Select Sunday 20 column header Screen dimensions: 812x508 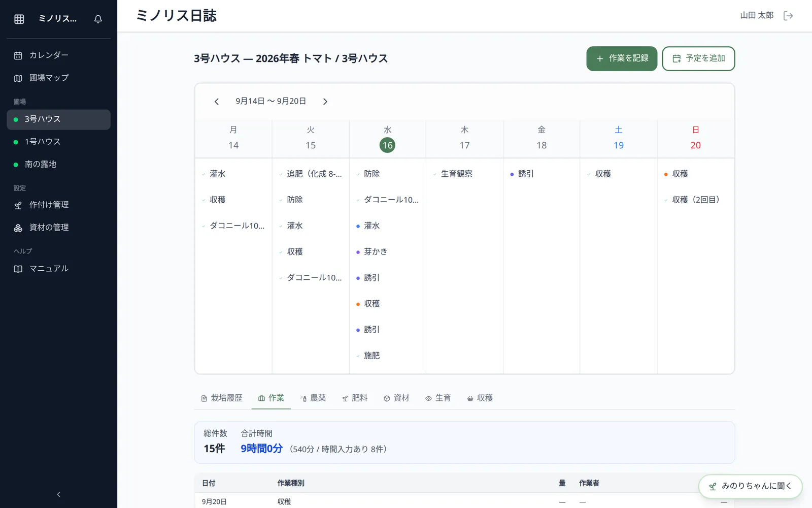pyautogui.click(x=696, y=138)
